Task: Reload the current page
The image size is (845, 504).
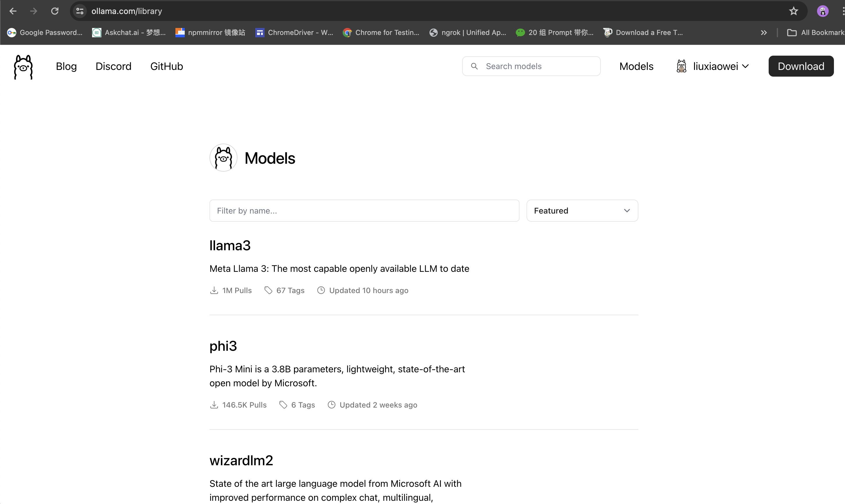Action: (55, 11)
